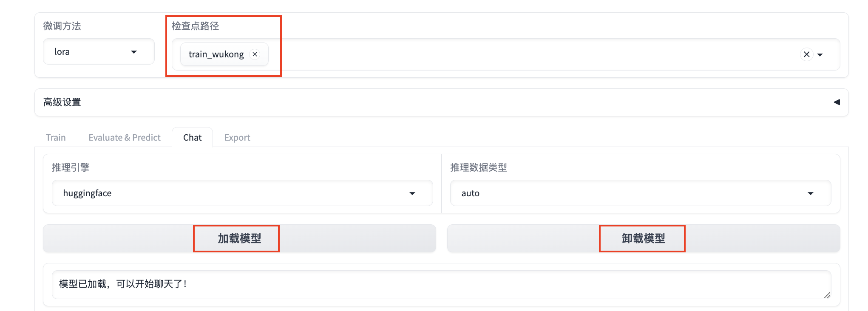Click the lora dropdown caret arrow

click(134, 52)
